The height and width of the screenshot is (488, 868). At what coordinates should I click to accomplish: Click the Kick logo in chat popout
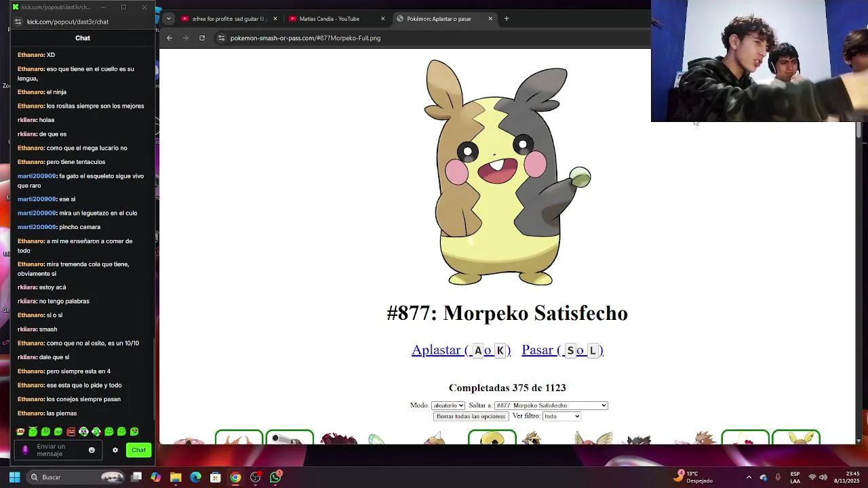pos(16,7)
